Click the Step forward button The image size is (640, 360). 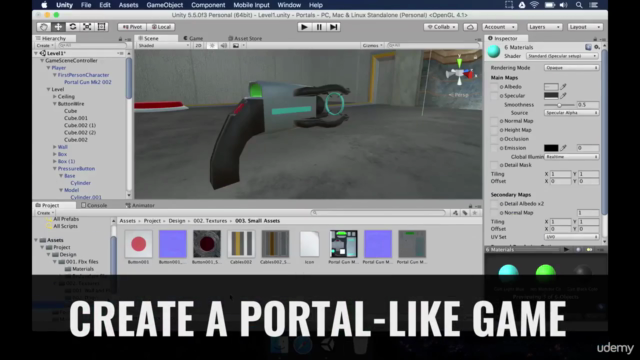pos(333,27)
